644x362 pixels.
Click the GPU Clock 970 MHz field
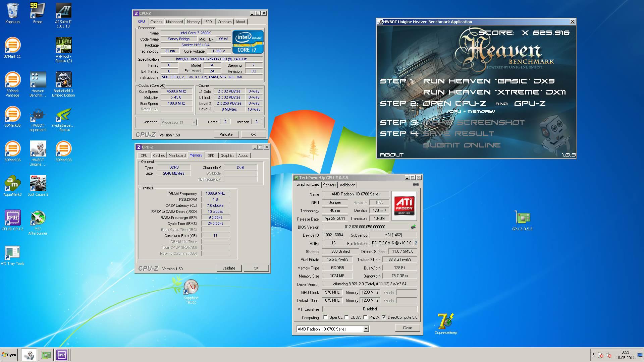(332, 292)
